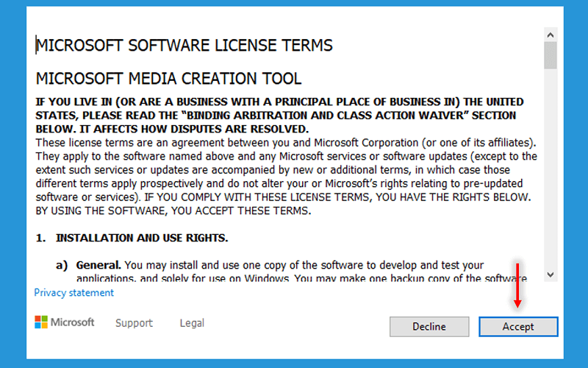The width and height of the screenshot is (588, 368).
Task: Click the text "INSTALLATION AND USE RIGHTS."
Action: (x=142, y=238)
